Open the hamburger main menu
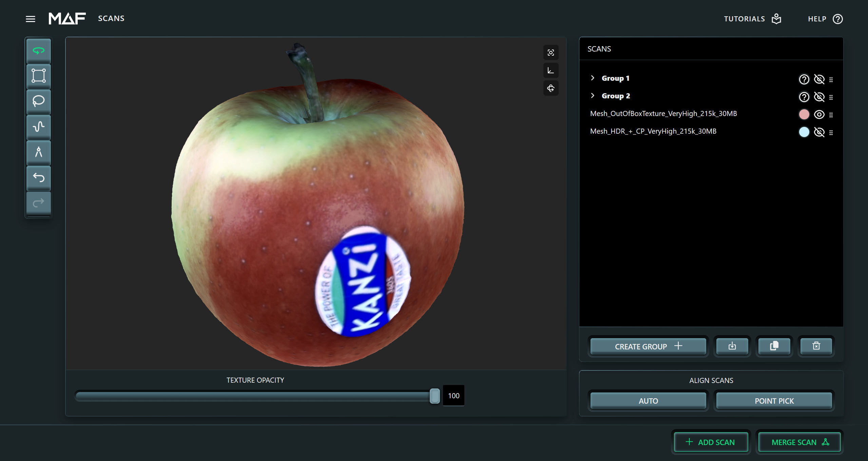The image size is (868, 461). 31,19
